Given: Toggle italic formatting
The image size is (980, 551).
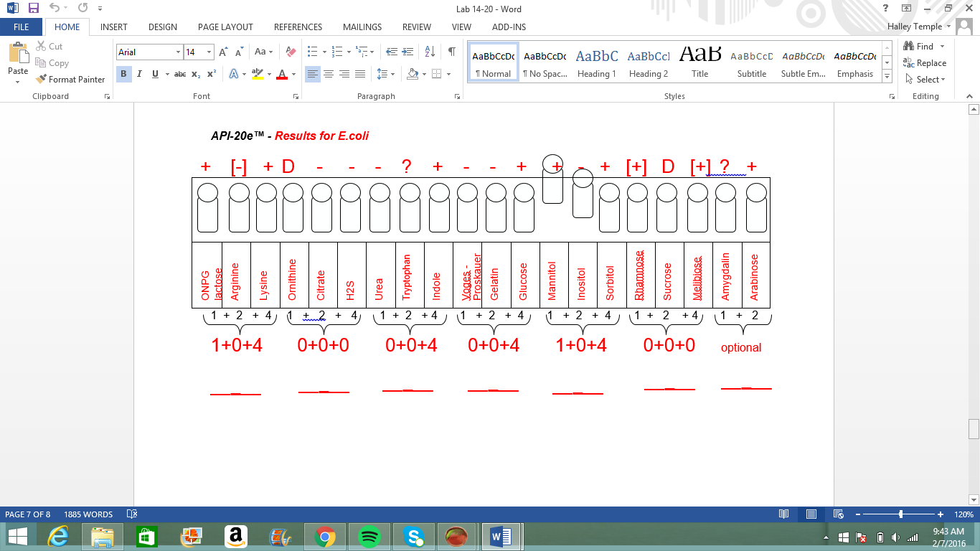Looking at the screenshot, I should (x=138, y=74).
